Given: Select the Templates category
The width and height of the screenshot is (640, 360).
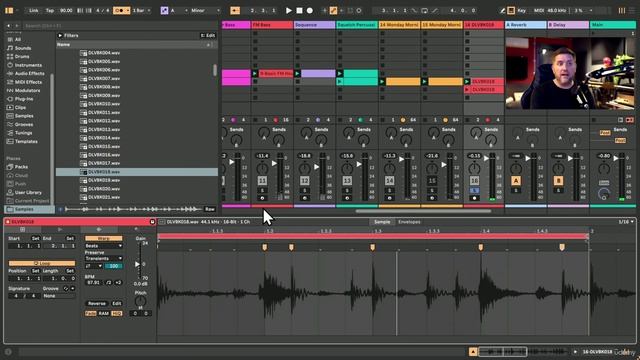Looking at the screenshot, I should pyautogui.click(x=26, y=142).
